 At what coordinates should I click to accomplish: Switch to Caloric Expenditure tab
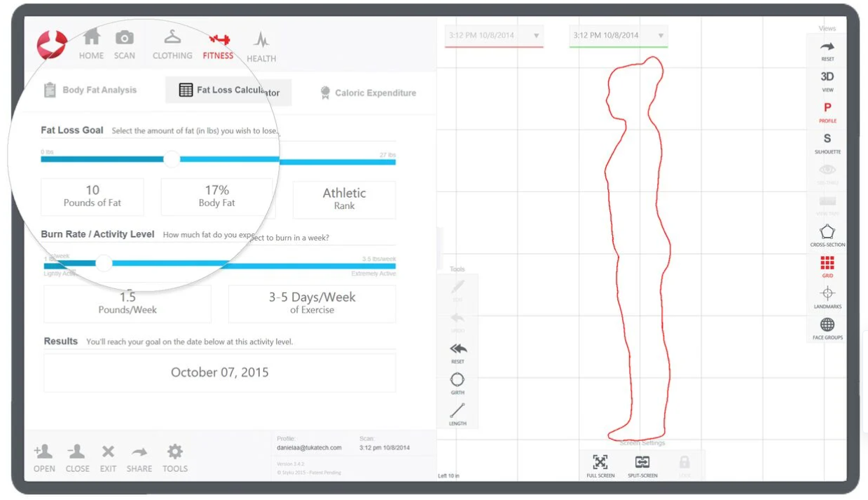pyautogui.click(x=368, y=93)
